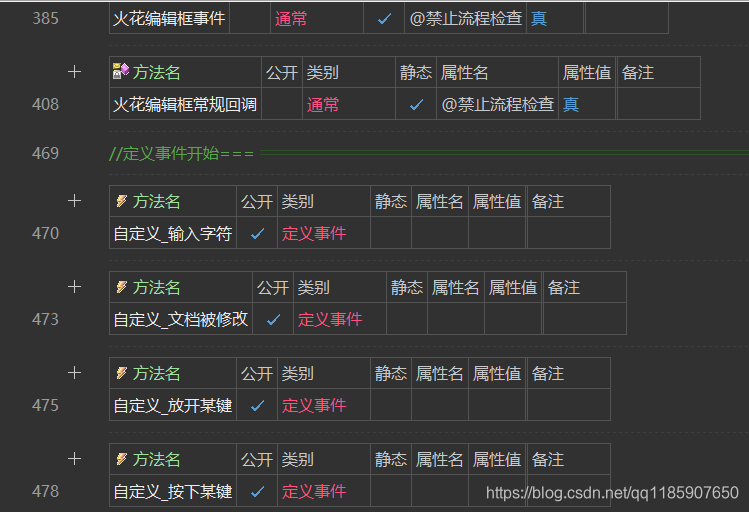Toggle 静态 checkmark for 火花编辑框常规回调
Image resolution: width=749 pixels, height=512 pixels.
click(416, 105)
